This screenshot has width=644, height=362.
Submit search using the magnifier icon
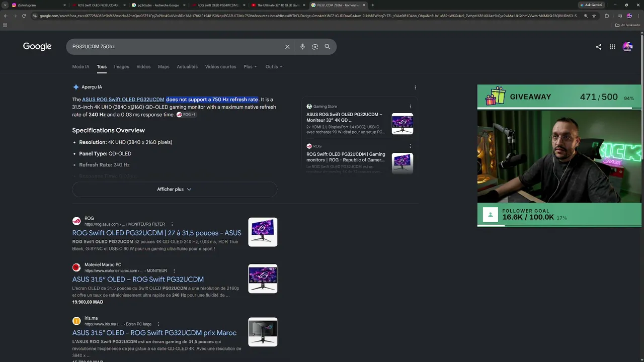(328, 47)
